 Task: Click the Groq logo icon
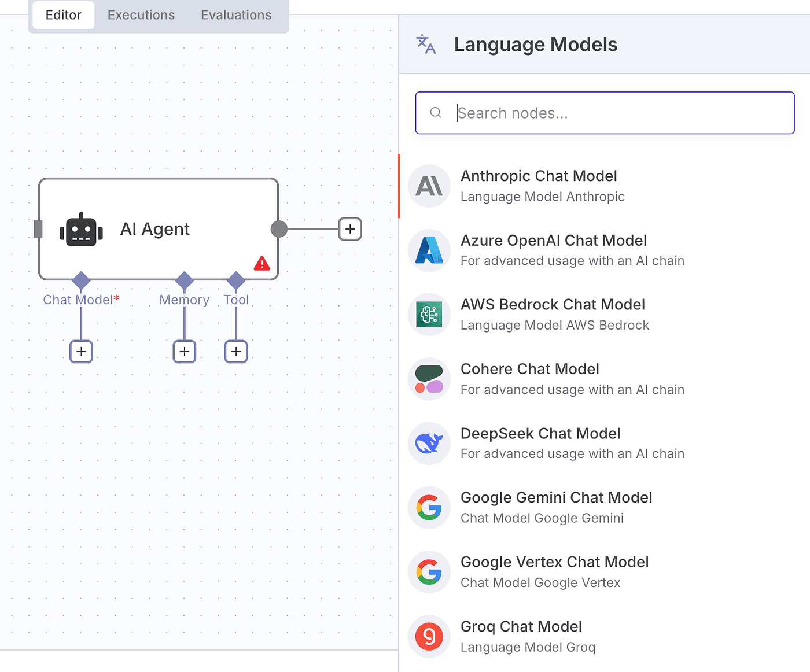click(429, 636)
